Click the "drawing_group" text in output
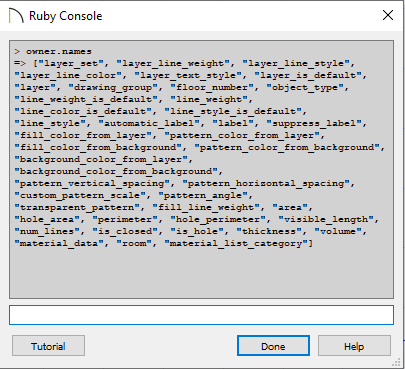 pos(113,88)
